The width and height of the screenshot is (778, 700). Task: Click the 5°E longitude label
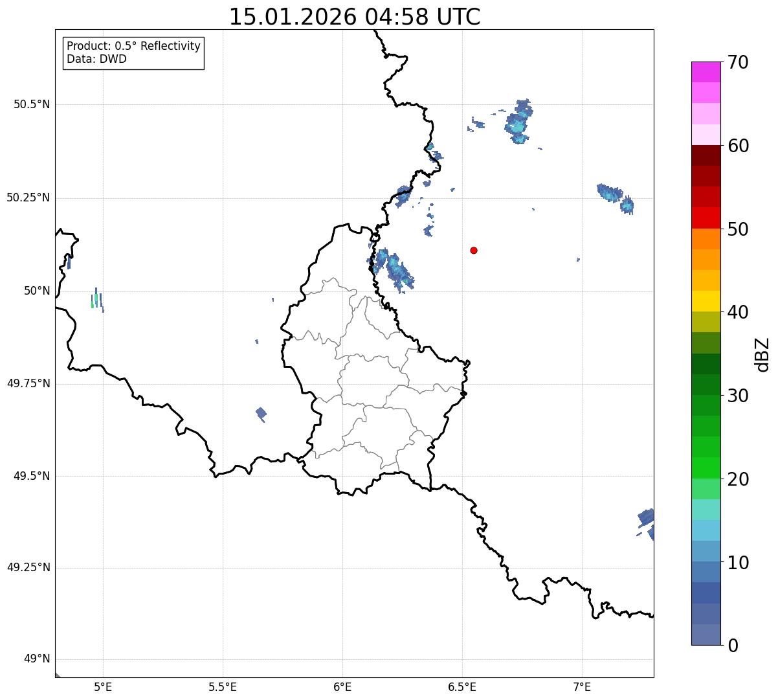coord(103,687)
